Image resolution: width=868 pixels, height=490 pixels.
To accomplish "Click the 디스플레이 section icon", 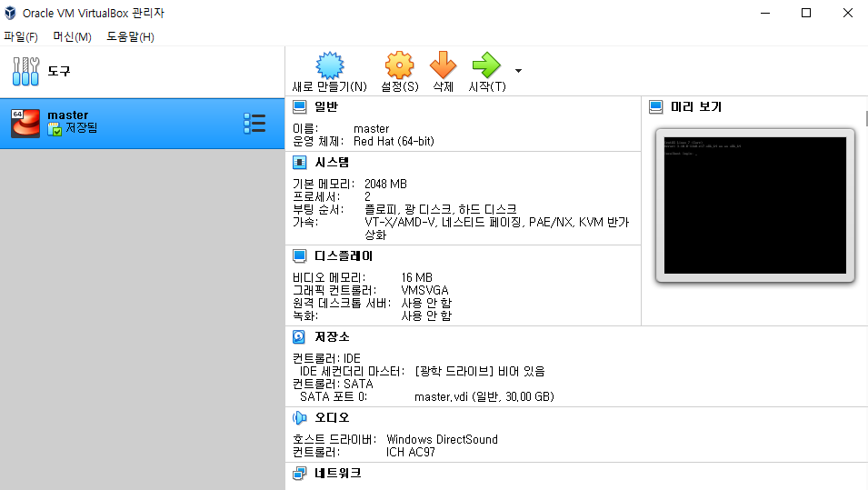I will tap(299, 255).
